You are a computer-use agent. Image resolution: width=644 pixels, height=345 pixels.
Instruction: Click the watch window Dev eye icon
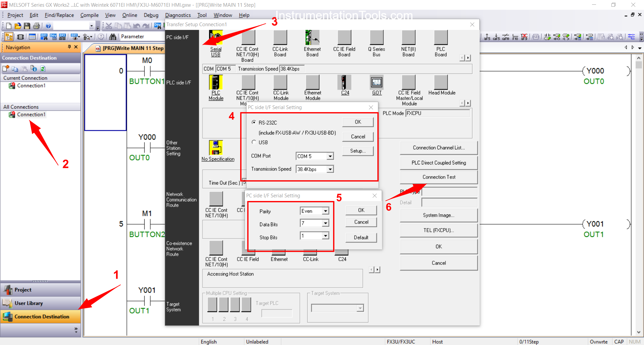tap(74, 37)
